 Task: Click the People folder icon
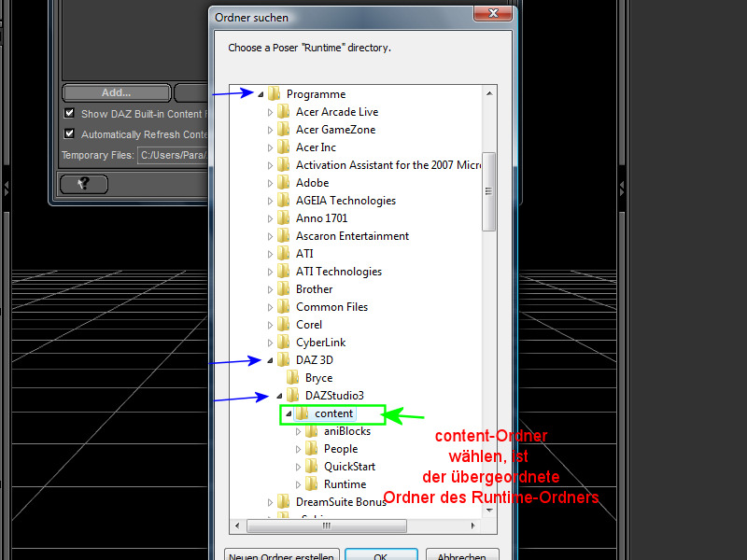312,449
